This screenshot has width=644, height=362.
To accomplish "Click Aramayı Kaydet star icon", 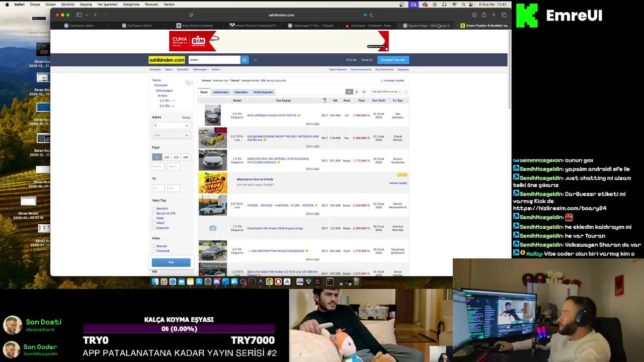I will [x=382, y=80].
